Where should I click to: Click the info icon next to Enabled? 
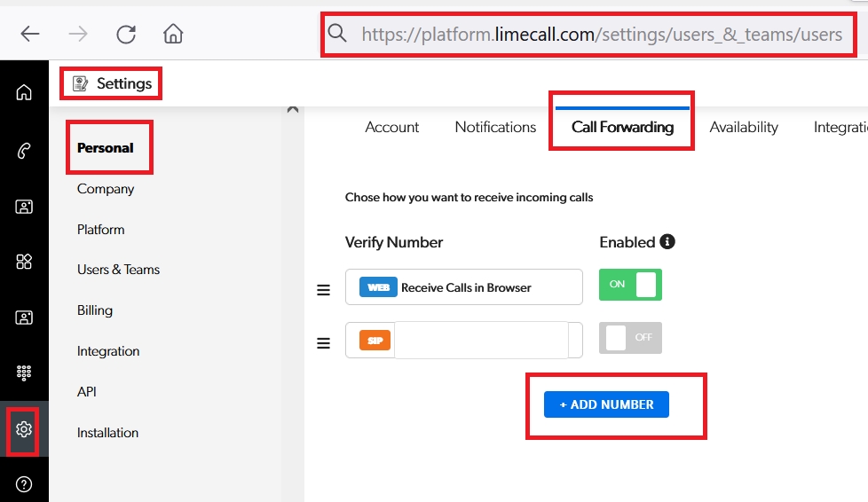[667, 241]
